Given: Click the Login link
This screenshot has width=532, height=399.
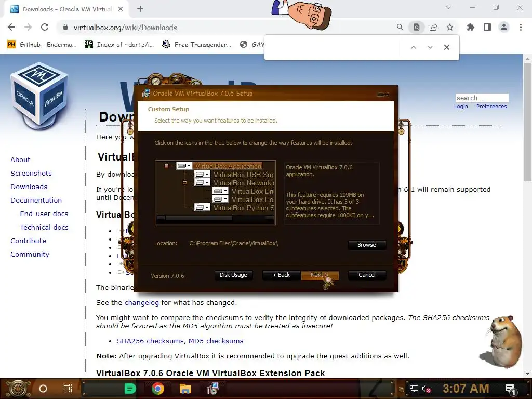Looking at the screenshot, I should click(461, 107).
